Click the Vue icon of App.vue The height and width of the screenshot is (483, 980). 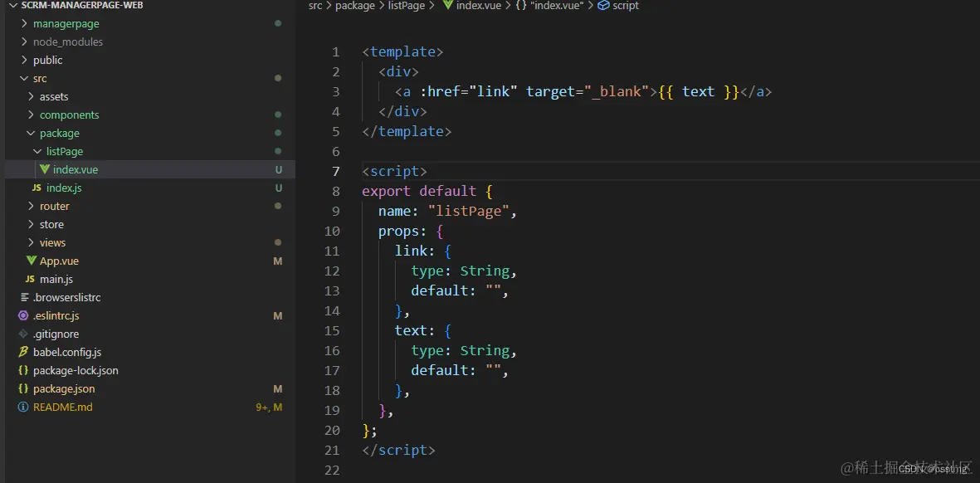click(x=32, y=261)
